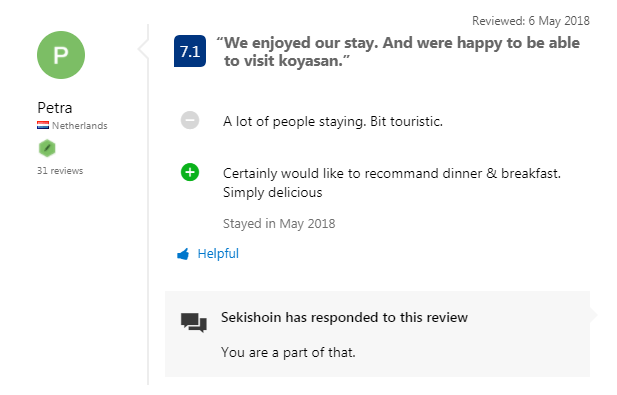Click the negative comment 'Bit touristic' text
Screen dimensions: 617x395
[406, 122]
